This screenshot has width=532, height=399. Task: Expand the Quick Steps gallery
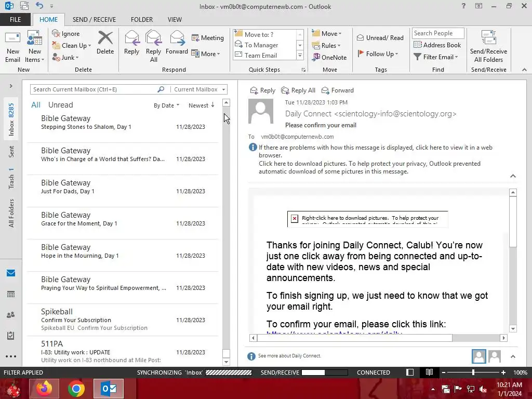point(300,55)
